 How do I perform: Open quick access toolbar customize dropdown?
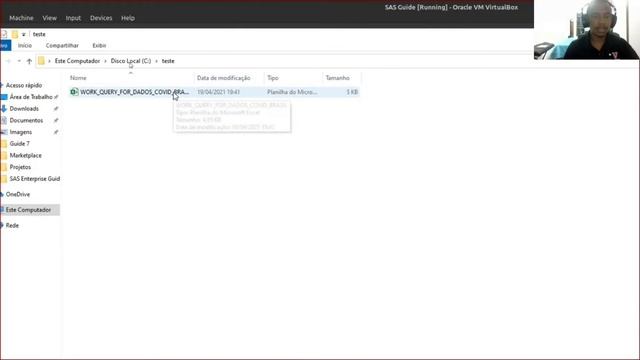pos(24,34)
